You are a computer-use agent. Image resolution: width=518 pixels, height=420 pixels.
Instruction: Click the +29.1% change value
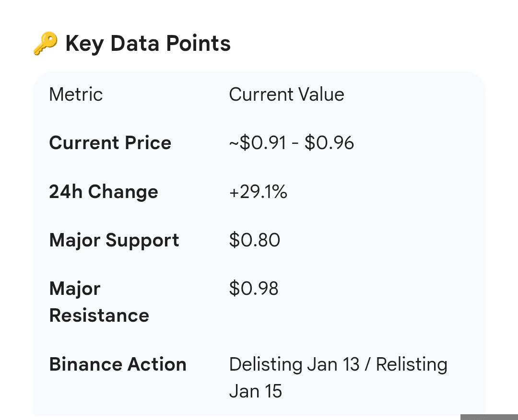point(258,192)
